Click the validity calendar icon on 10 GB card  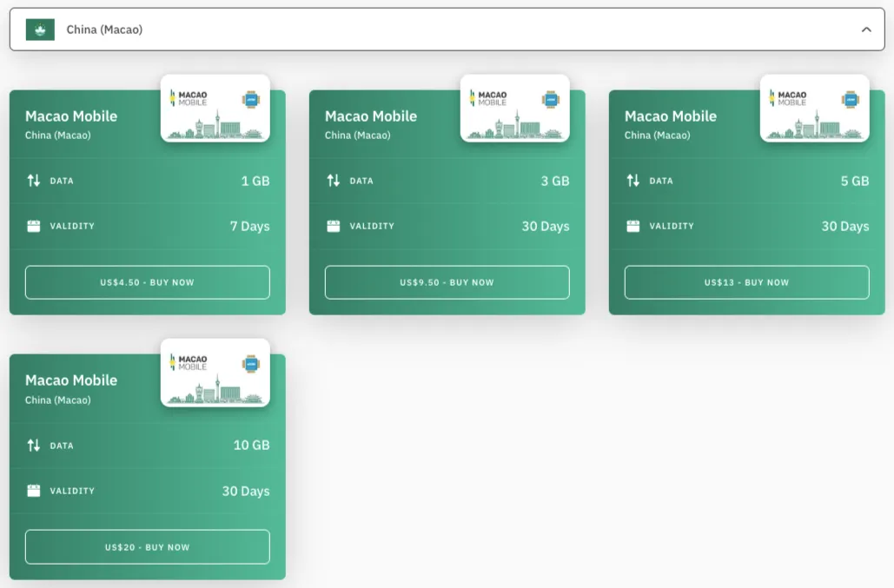pos(34,491)
